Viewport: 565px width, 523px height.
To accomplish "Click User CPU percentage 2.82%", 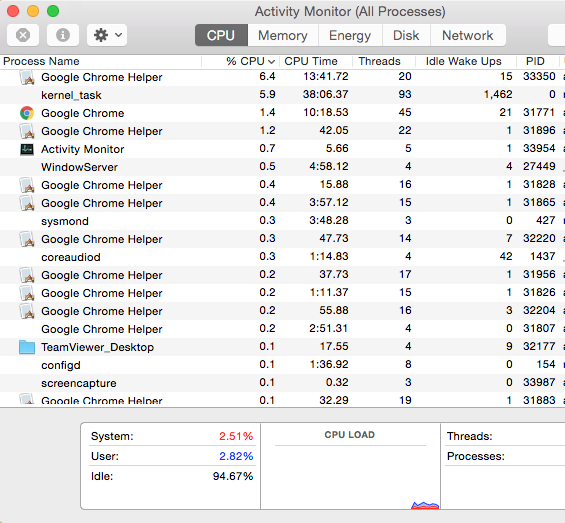I will pos(236,456).
